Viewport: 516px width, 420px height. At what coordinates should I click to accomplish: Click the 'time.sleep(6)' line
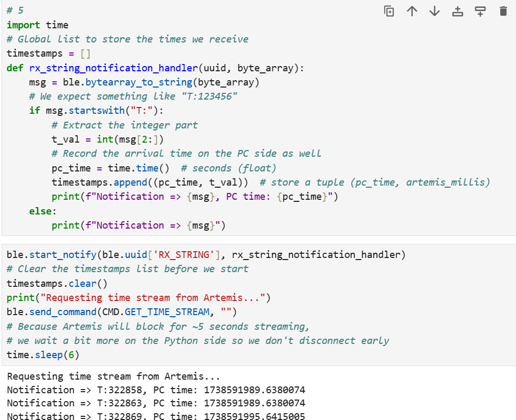click(x=43, y=355)
